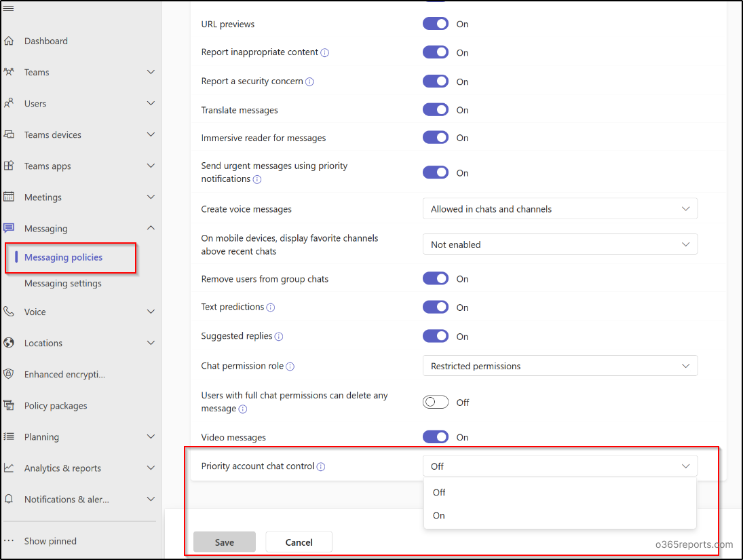The height and width of the screenshot is (560, 743).
Task: Click the Users icon in sidebar
Action: 9,103
